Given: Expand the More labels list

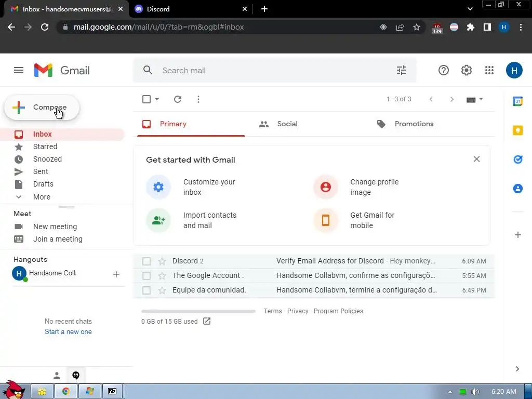Looking at the screenshot, I should (42, 197).
